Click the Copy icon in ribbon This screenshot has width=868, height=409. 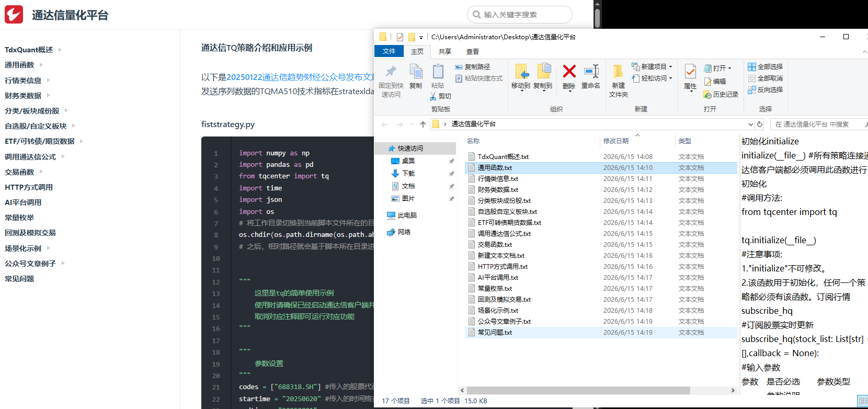coord(416,72)
